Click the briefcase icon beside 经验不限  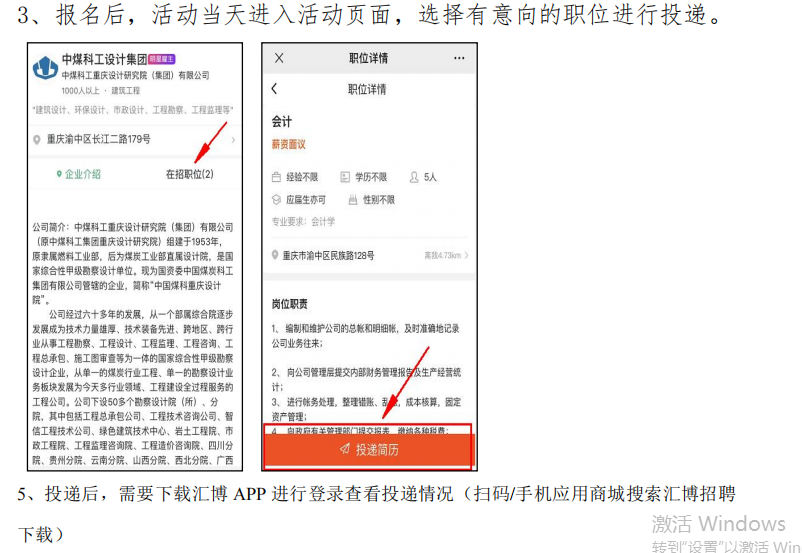tap(277, 177)
